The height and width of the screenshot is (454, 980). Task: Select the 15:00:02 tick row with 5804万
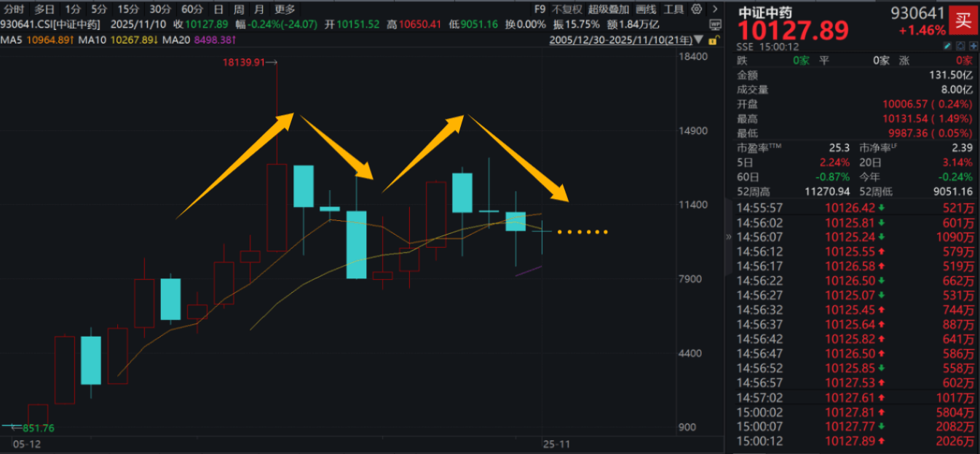tap(855, 412)
